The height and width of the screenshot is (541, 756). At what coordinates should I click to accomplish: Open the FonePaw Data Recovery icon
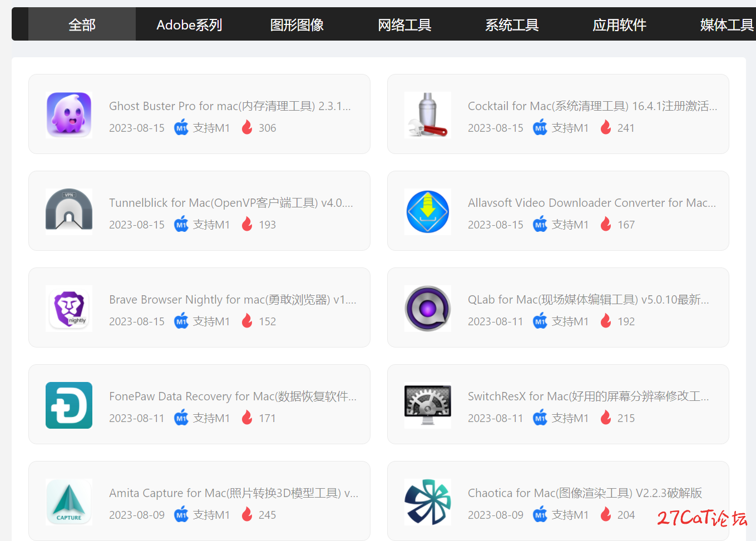tap(69, 405)
